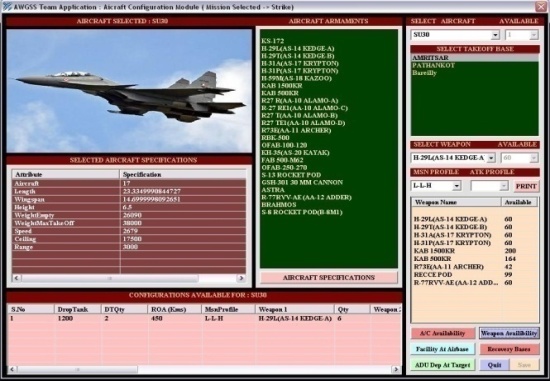Screen dimensions: 550x381
Task: Select R-27 RE1(AA-10 ALAMO-C) armament
Action: [304, 108]
